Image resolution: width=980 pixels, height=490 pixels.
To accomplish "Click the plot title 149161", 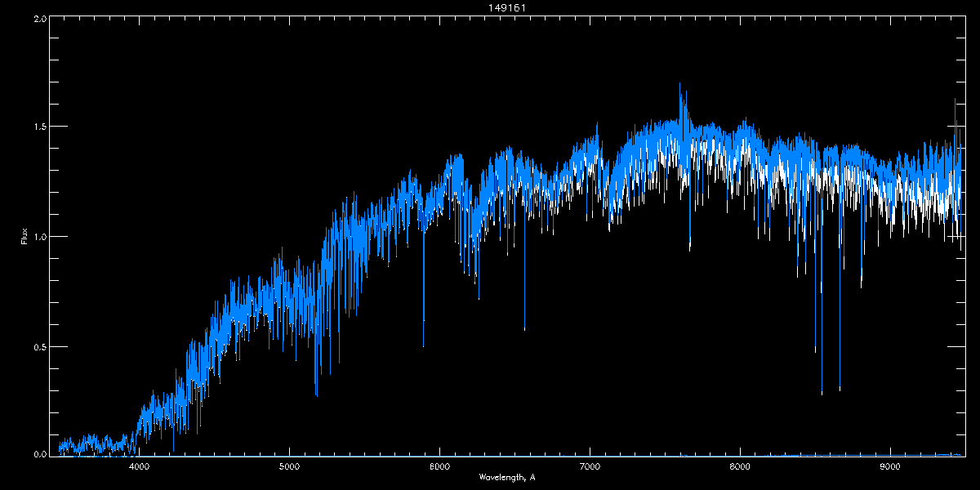I will 506,7.
